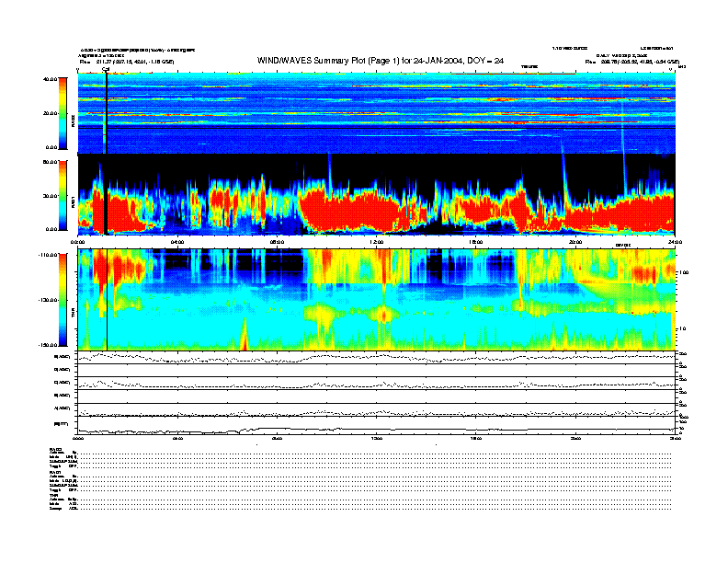Click the RAD2 status heading in the bottom table
The image size is (728, 563).
[x=55, y=448]
